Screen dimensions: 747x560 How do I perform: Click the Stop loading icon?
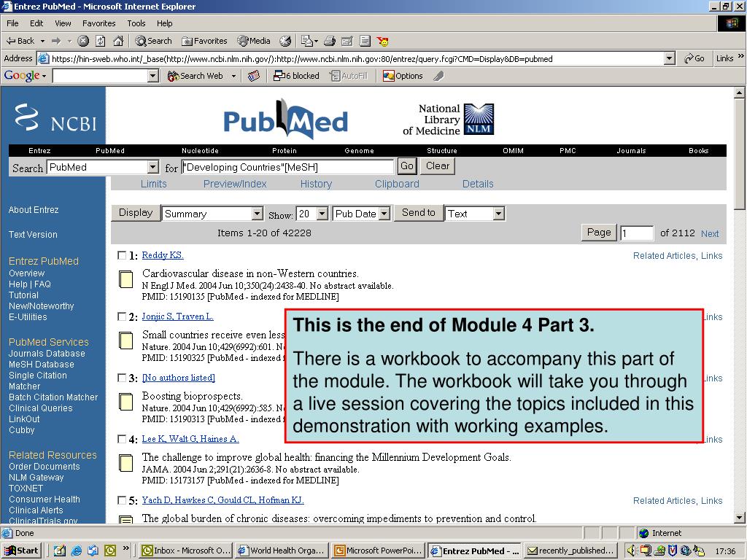point(83,41)
